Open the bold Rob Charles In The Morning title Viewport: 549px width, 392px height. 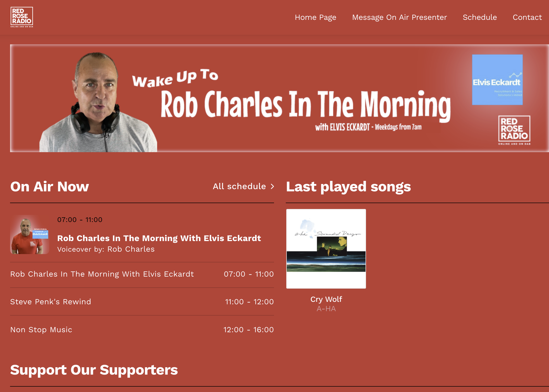pyautogui.click(x=159, y=238)
